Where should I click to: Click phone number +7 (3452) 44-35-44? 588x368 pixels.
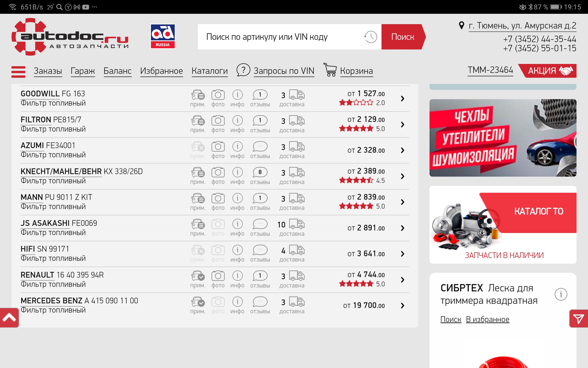coord(539,39)
